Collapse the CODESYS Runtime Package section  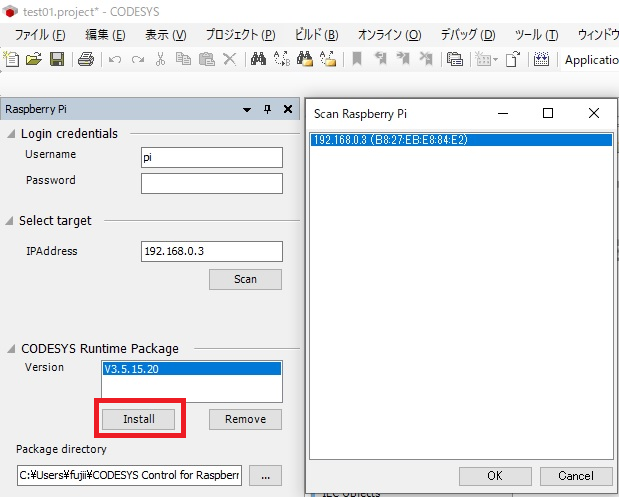pyautogui.click(x=11, y=349)
